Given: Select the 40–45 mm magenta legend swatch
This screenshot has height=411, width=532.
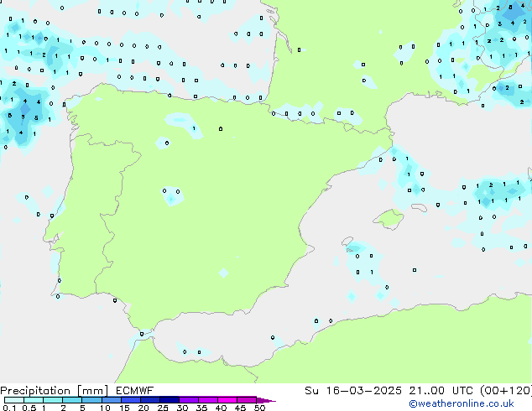Looking at the screenshot, I should pyautogui.click(x=227, y=400).
